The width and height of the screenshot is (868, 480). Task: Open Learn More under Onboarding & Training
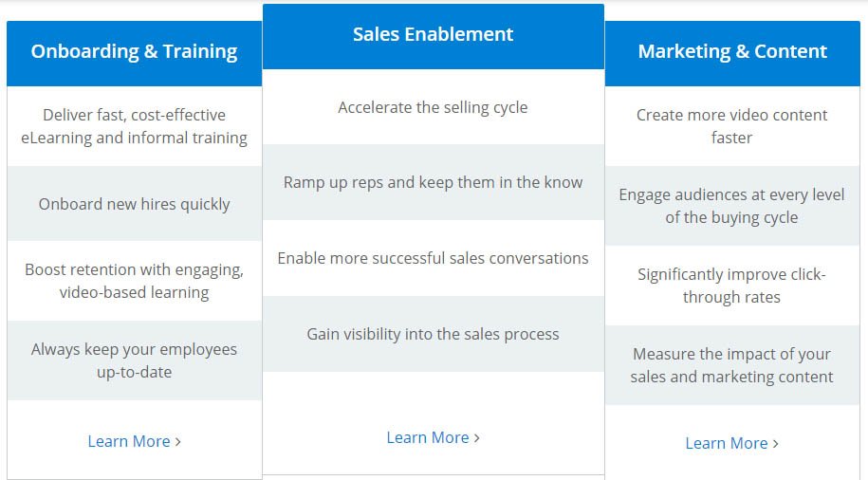(x=134, y=441)
